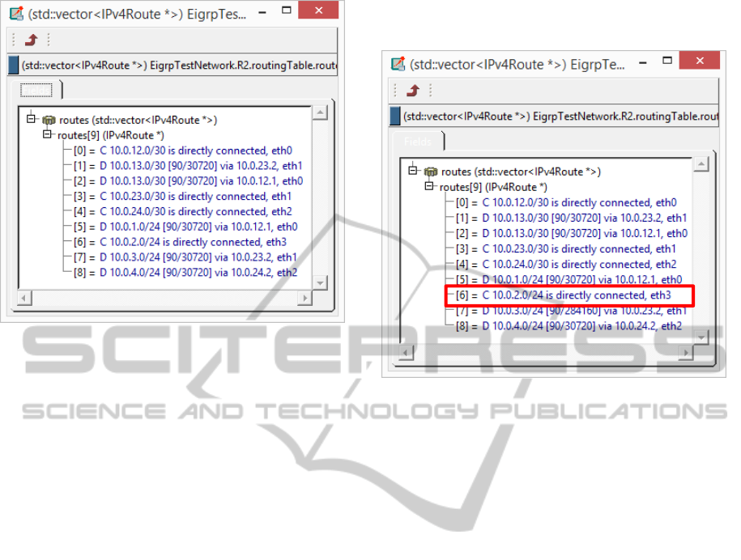
Task: Collapse the root routes node in right window
Action: [x=414, y=171]
